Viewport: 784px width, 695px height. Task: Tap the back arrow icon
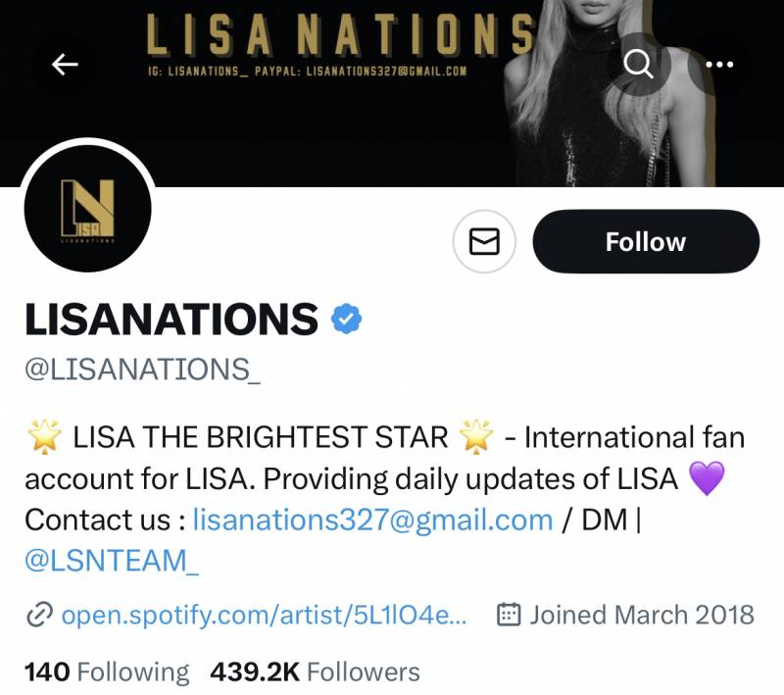pyautogui.click(x=65, y=64)
